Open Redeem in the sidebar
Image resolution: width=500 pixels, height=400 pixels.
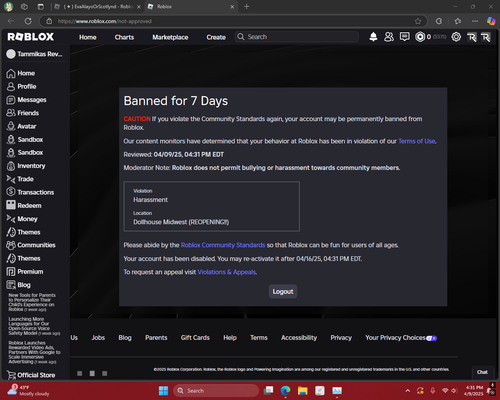tap(24, 205)
